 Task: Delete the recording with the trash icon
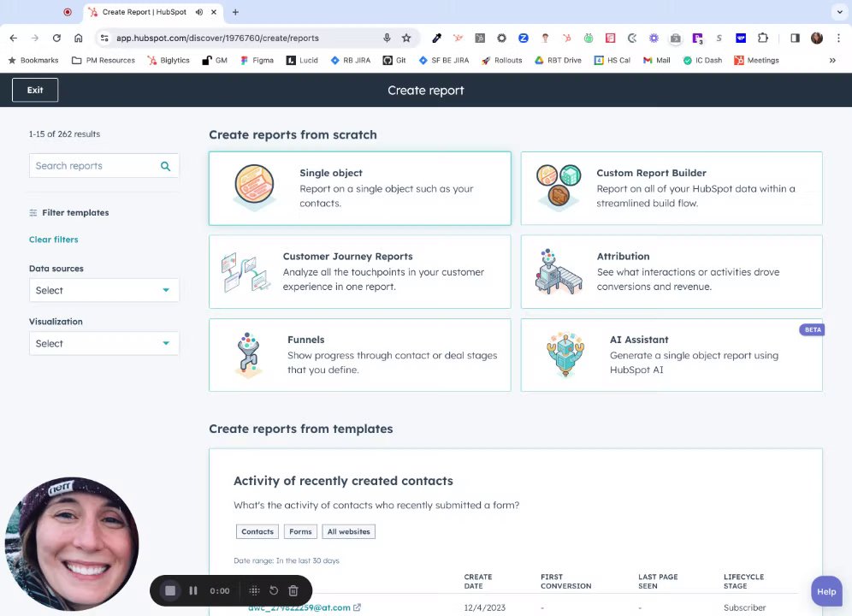coord(293,590)
